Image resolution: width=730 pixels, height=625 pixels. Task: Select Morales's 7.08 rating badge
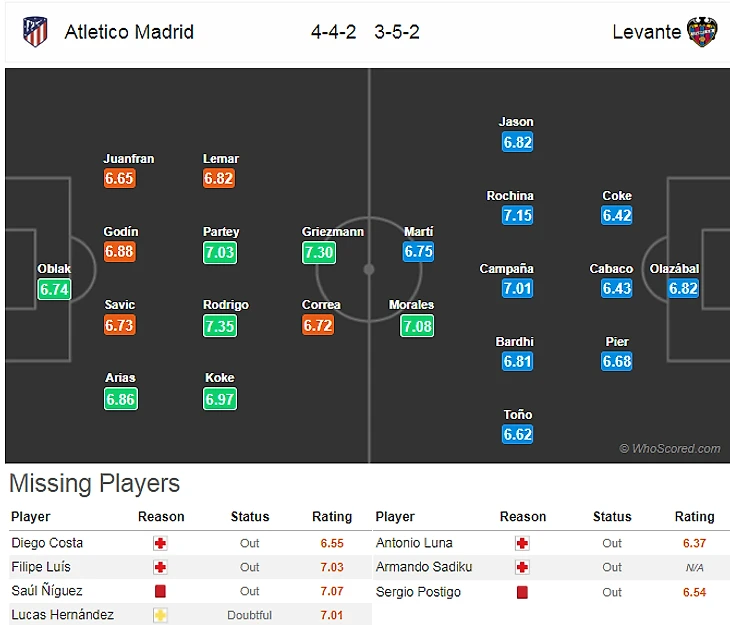[x=417, y=326]
